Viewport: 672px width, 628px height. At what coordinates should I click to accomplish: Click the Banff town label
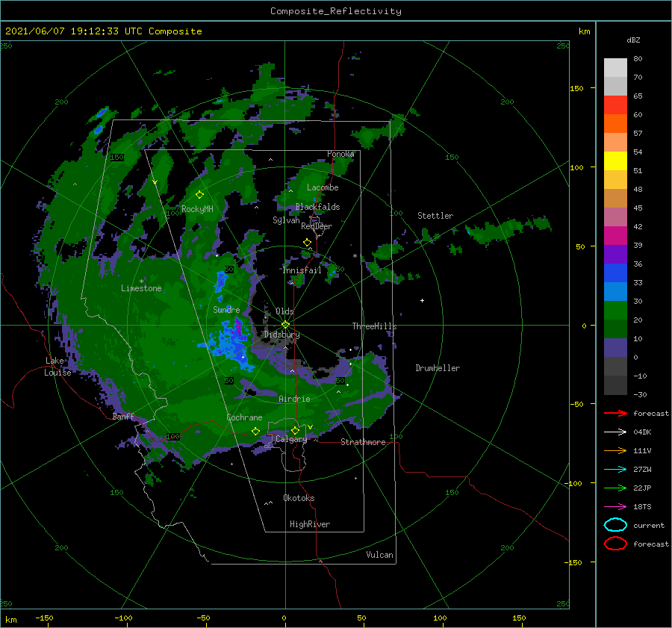(123, 416)
